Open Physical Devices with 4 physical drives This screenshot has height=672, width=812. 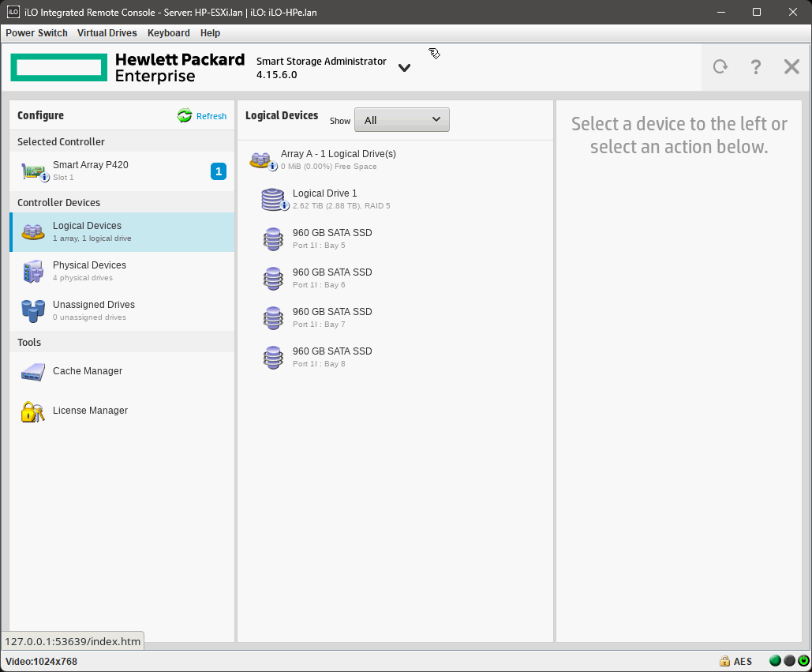122,272
